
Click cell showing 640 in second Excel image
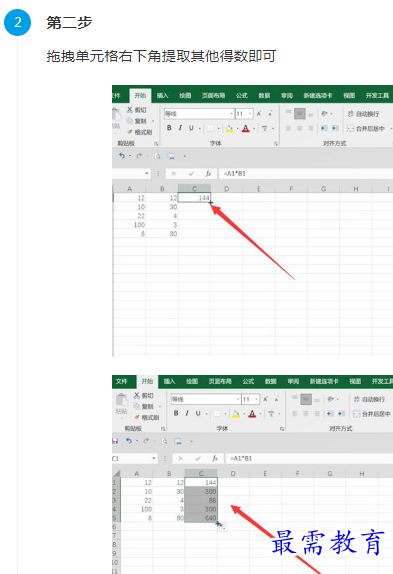[x=201, y=518]
